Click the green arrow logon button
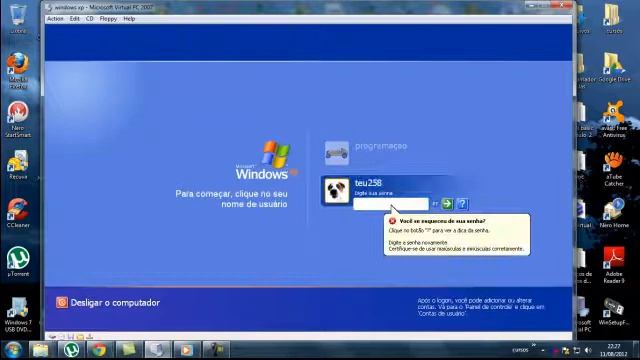 tap(447, 204)
